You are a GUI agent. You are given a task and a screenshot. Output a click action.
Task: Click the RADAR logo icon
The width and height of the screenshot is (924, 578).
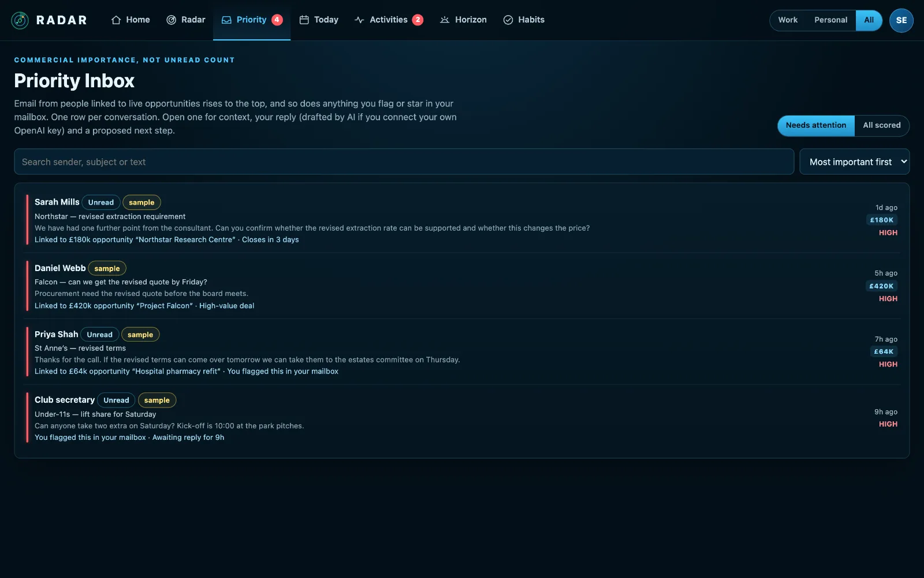[x=20, y=20]
